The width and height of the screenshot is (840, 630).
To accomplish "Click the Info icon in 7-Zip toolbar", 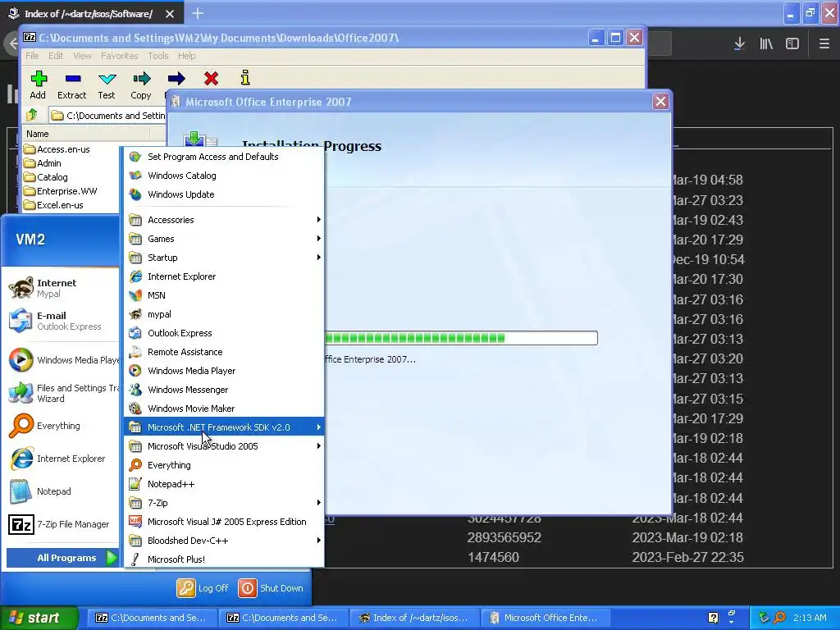I will pos(245,78).
